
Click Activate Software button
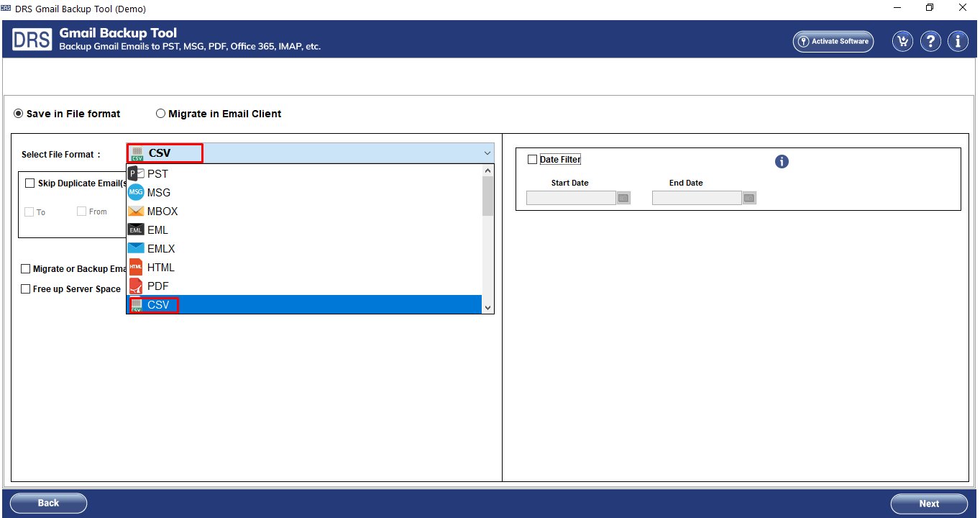[x=833, y=41]
